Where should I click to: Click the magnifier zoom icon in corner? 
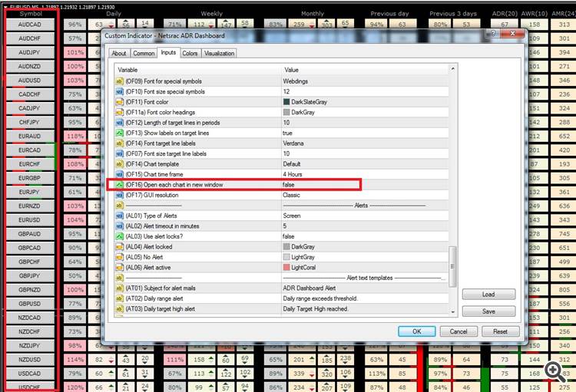(x=554, y=371)
